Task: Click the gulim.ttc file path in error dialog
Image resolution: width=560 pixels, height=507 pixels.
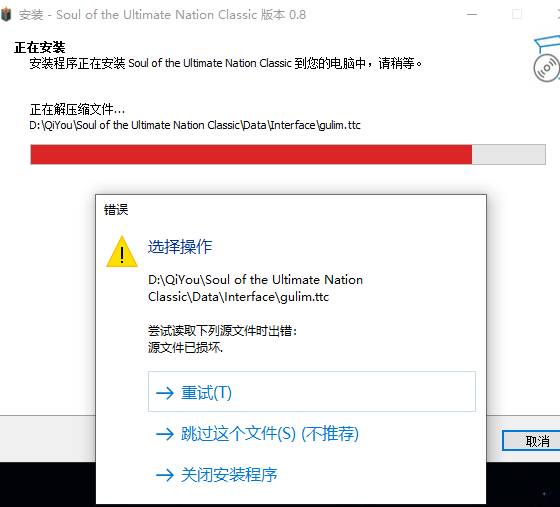Action: coord(256,288)
